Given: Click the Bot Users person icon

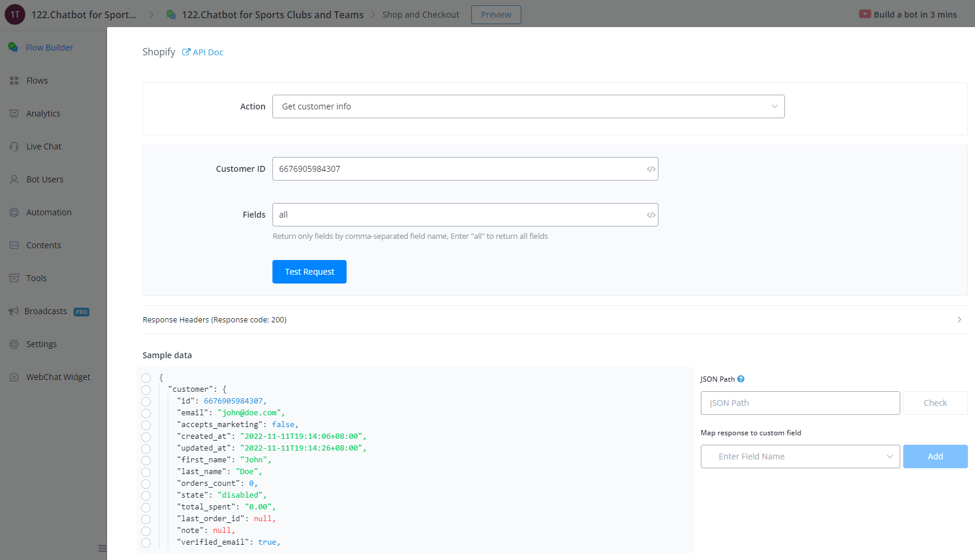Looking at the screenshot, I should pyautogui.click(x=14, y=179).
